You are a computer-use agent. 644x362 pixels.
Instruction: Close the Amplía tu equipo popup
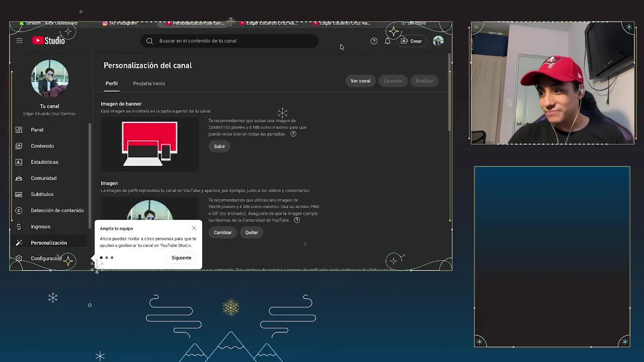tap(194, 228)
